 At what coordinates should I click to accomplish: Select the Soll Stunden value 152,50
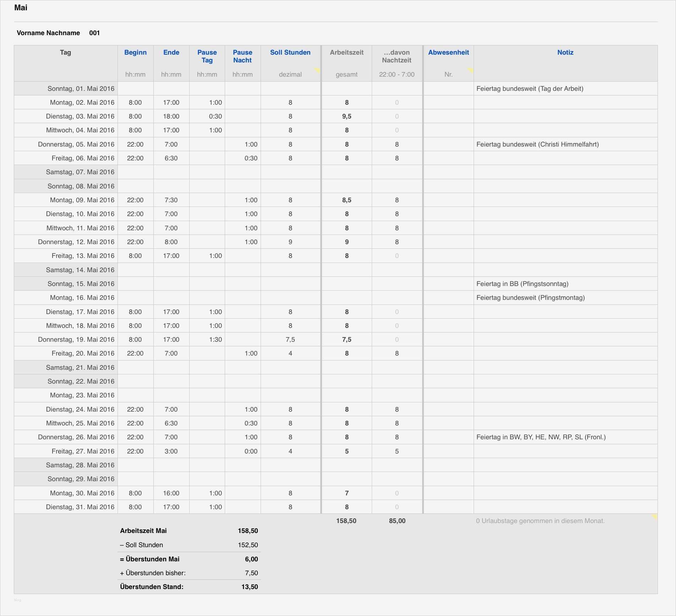(x=248, y=545)
